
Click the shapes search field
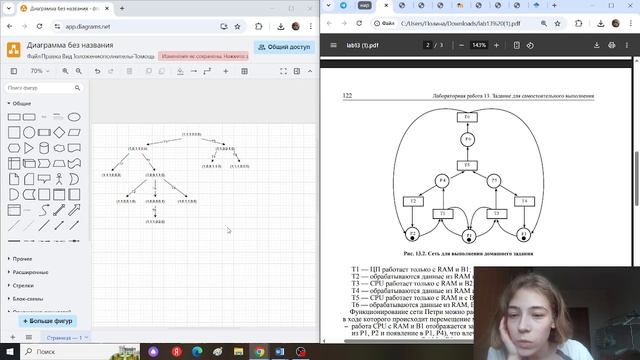(44, 88)
